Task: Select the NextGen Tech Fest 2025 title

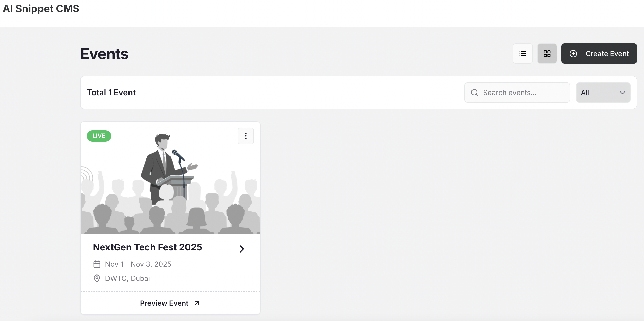Action: coord(147,247)
